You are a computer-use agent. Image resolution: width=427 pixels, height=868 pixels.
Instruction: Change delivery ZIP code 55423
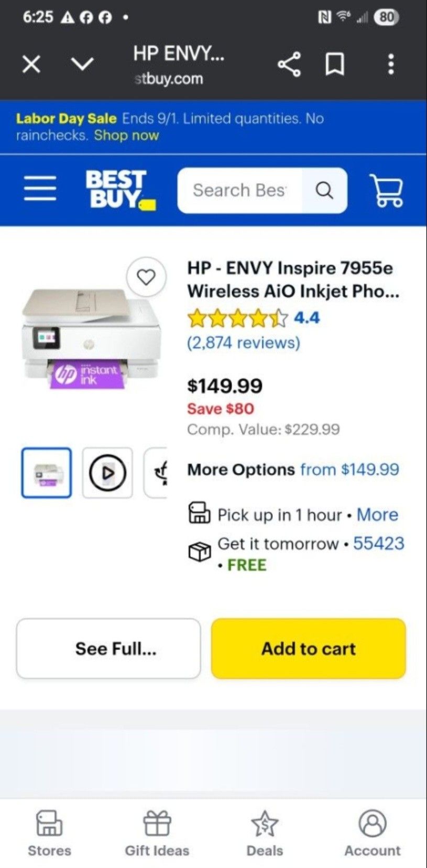[378, 543]
